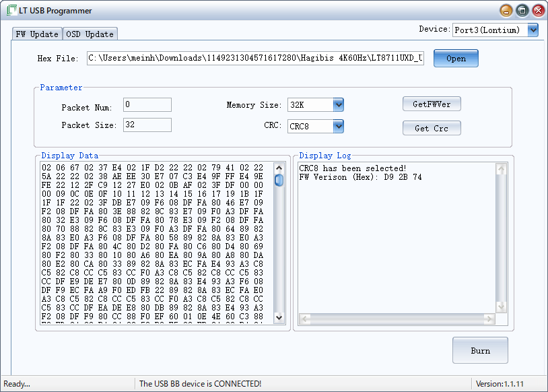Click Display Data scrollbar down arrow
Image resolution: width=548 pixels, height=392 pixels.
pos(279,317)
